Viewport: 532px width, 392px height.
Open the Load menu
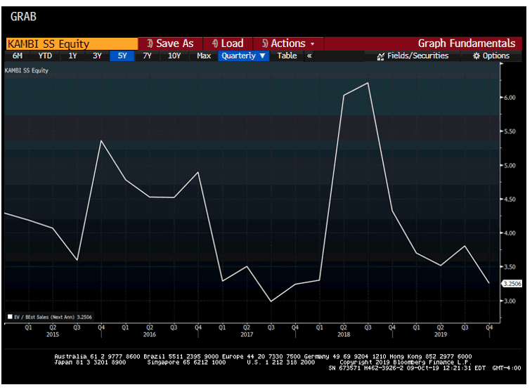click(x=228, y=44)
